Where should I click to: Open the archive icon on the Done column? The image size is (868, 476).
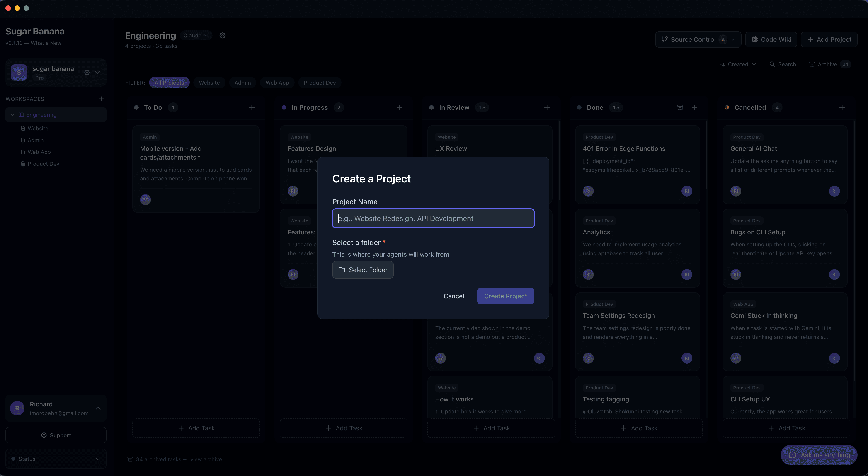pos(680,107)
